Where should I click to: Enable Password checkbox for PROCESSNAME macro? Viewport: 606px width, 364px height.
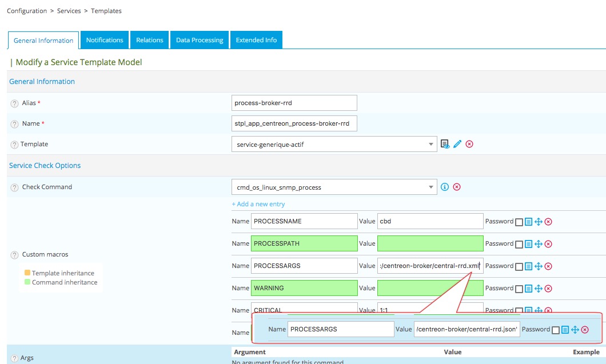519,222
